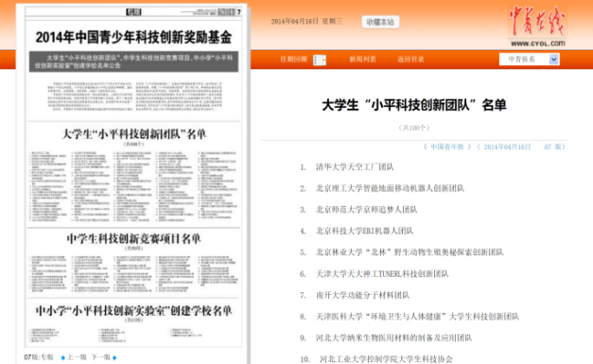The image size is (593, 364).
Task: Click the 收藏本站 button
Action: (x=380, y=22)
